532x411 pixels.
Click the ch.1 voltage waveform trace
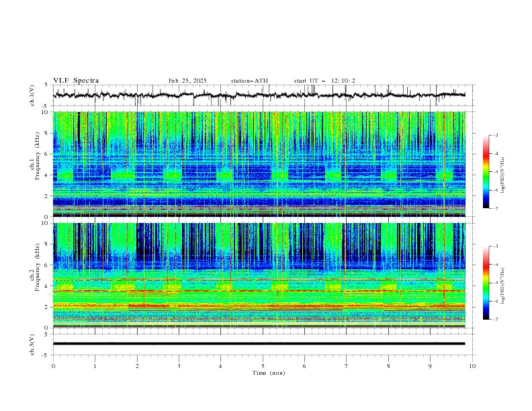[x=259, y=95]
